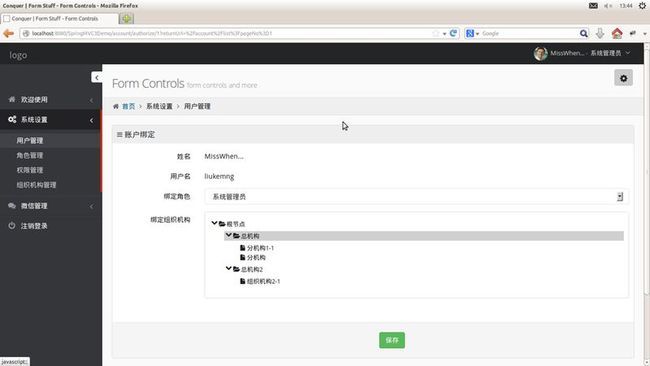Screen dimensions: 650x366
Task: Select 组织机构管理 in the sidebar
Action: [36, 185]
